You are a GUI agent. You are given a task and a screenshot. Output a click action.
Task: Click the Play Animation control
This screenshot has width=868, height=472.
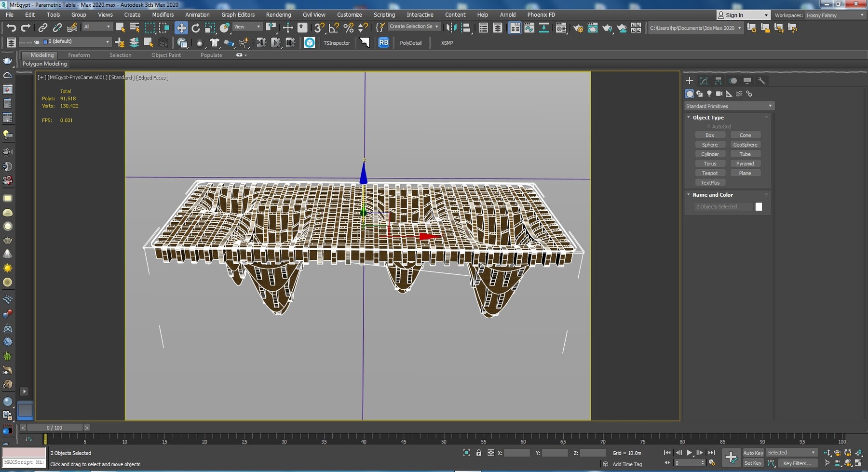click(x=689, y=453)
